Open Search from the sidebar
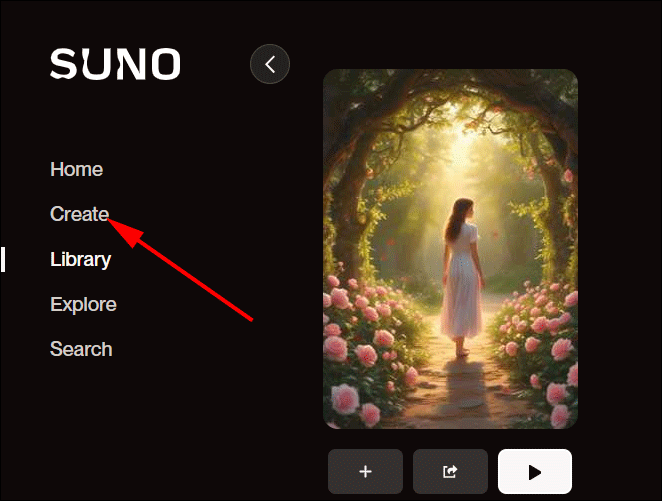662x501 pixels. pos(81,349)
